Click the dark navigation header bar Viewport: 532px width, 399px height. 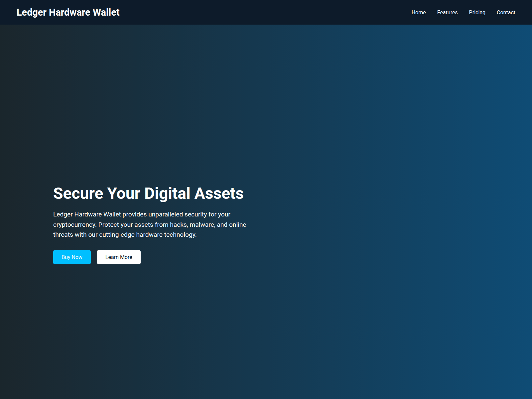coord(266,12)
